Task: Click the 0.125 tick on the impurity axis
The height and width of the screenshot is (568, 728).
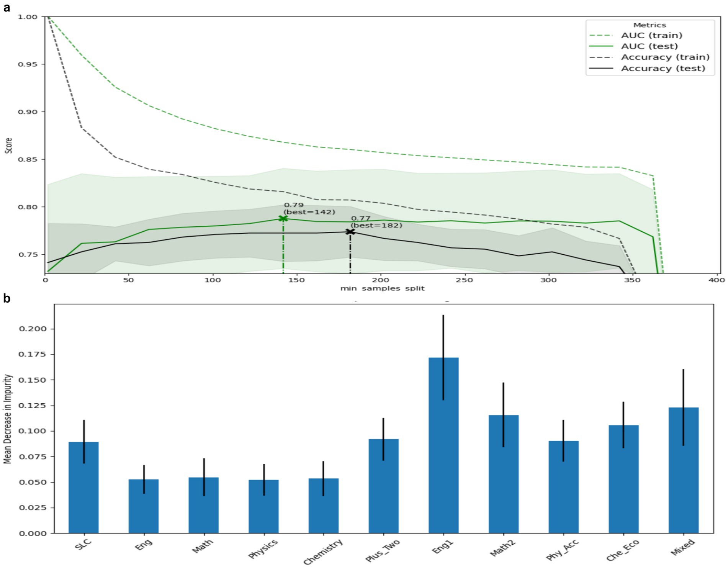Action: 33,406
